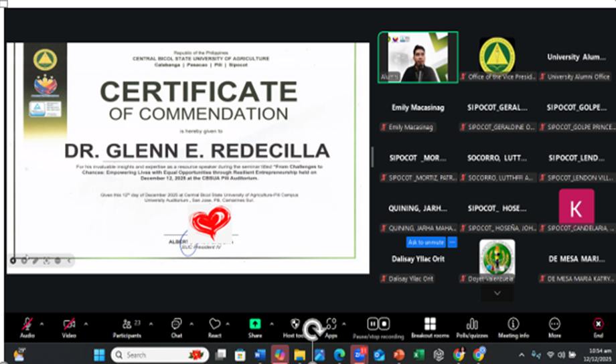Click the Ask to unmute button
Image resolution: width=616 pixels, height=364 pixels.
tap(426, 242)
